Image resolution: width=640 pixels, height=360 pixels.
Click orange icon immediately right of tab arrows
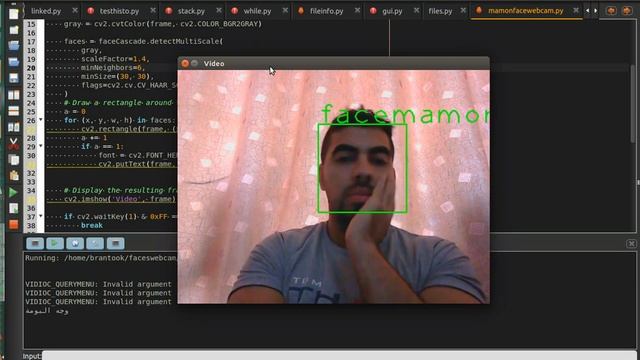611,11
